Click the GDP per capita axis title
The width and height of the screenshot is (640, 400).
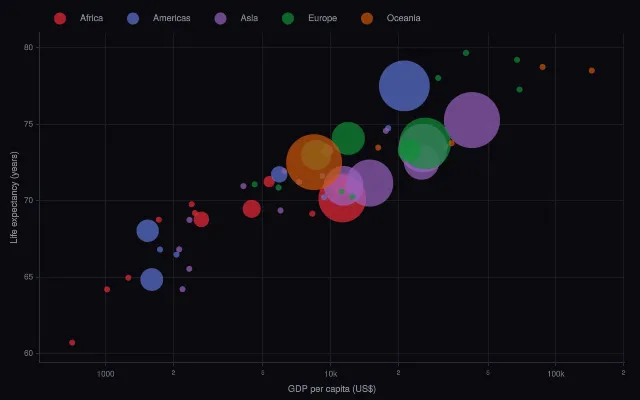[332, 389]
